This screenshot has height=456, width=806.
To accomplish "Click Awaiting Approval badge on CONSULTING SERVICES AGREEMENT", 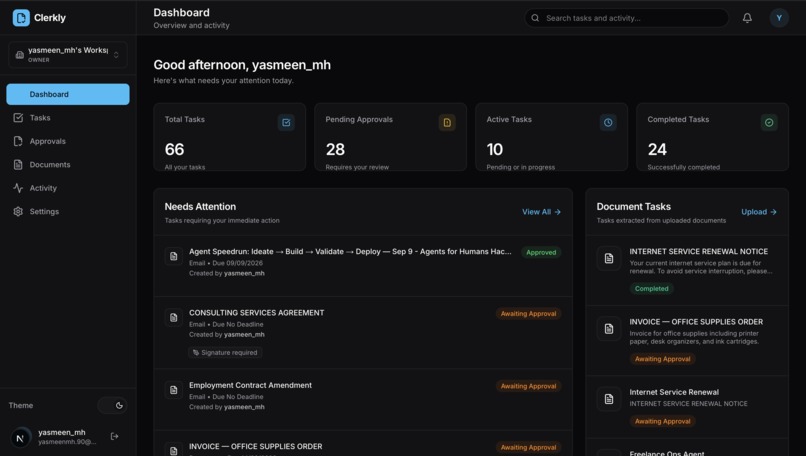I will 528,314.
